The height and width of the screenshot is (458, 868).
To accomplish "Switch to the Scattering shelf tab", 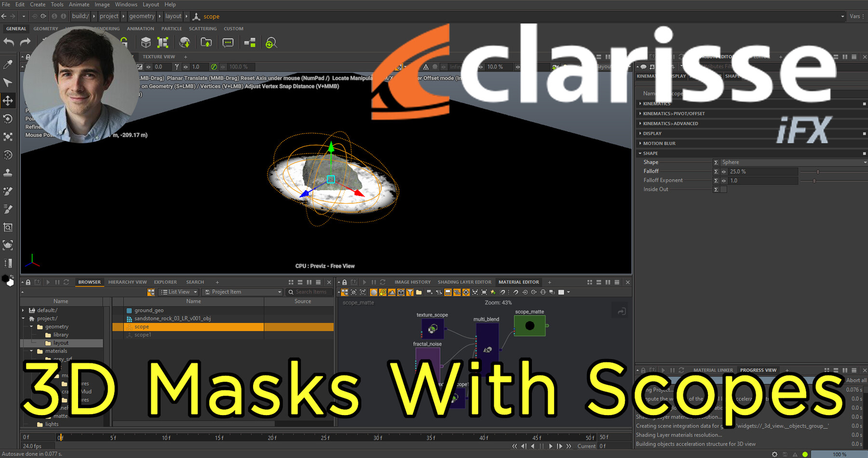I will point(203,28).
